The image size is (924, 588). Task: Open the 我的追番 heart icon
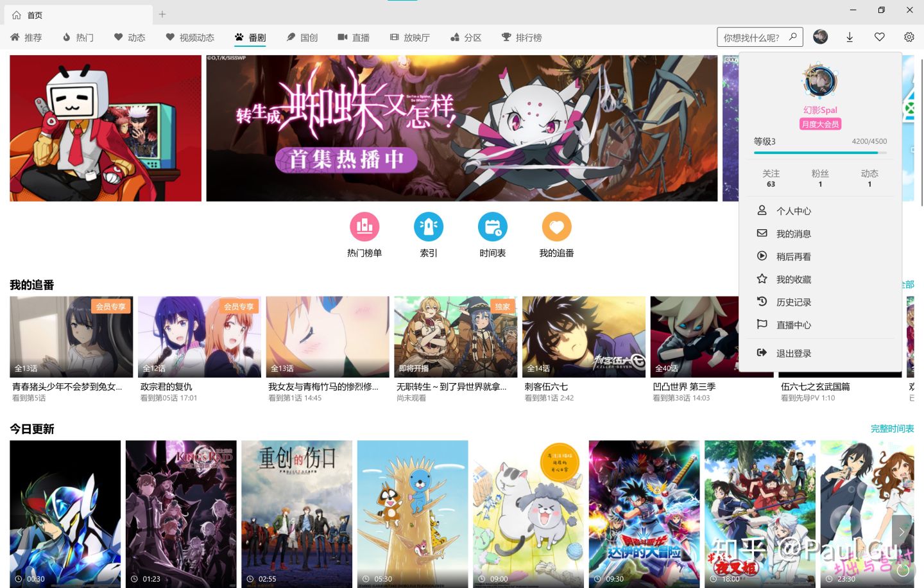[556, 227]
